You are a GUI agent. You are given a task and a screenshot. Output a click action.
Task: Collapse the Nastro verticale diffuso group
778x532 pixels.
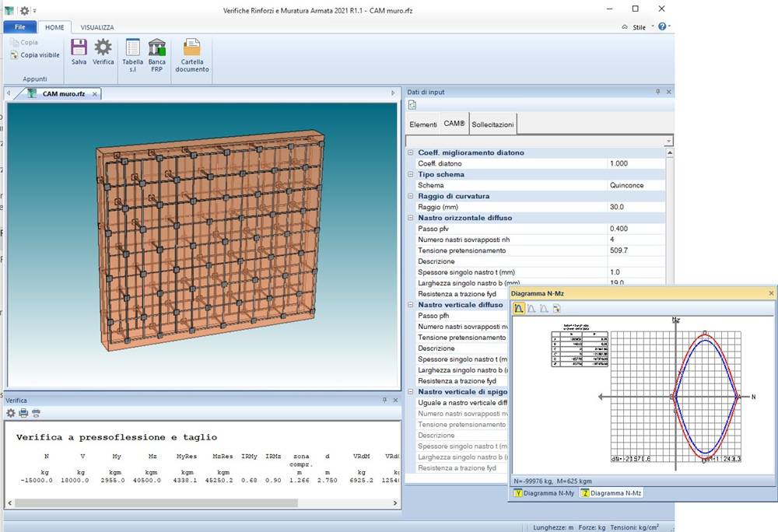point(410,305)
